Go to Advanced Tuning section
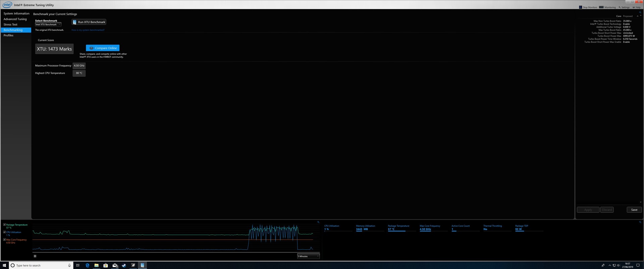Image resolution: width=644 pixels, height=269 pixels. click(x=15, y=19)
